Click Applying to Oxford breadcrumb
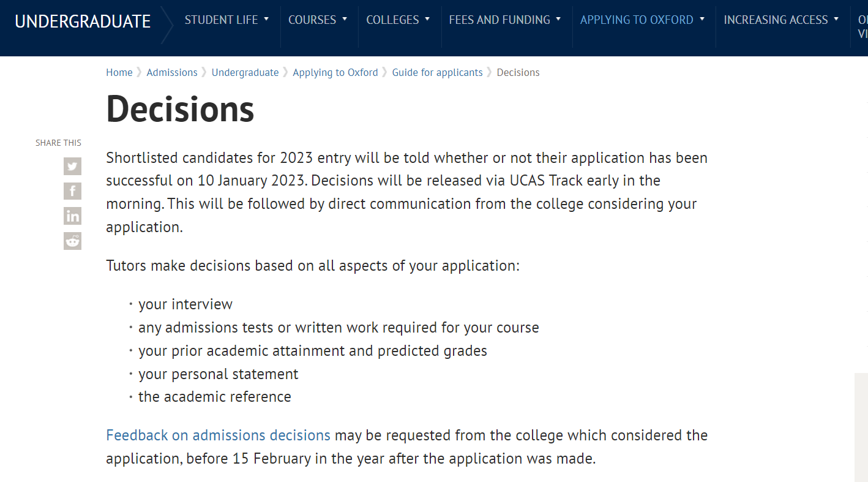Screen dimensions: 868x482 point(335,72)
